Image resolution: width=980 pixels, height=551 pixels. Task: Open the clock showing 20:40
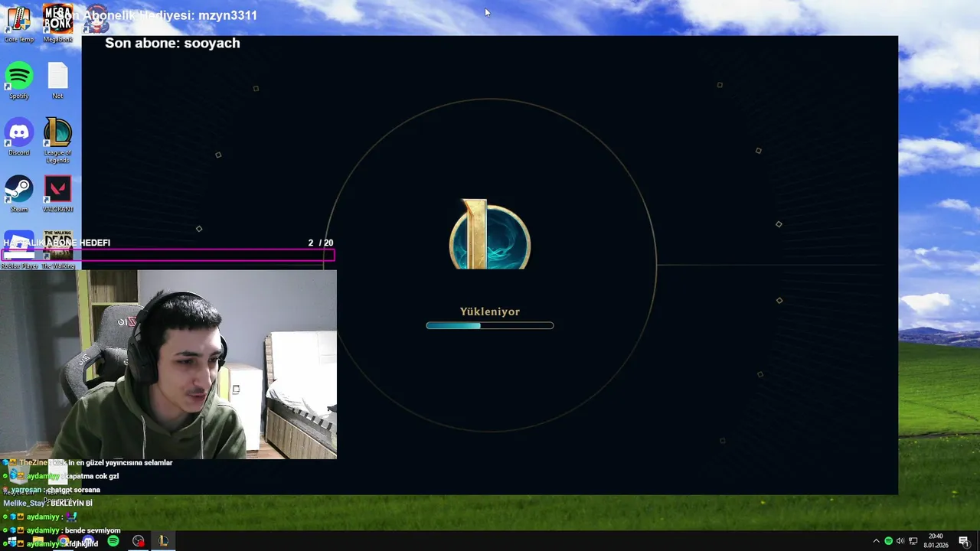(x=935, y=541)
